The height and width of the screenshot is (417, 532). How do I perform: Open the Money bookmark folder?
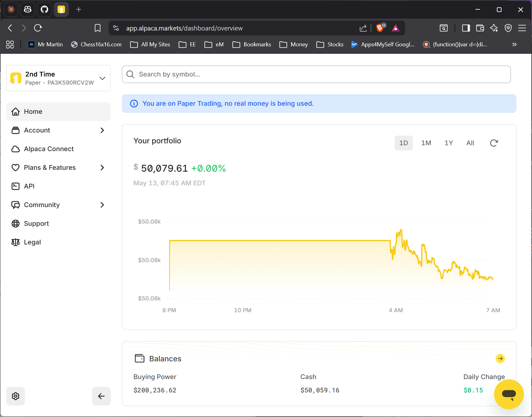[294, 44]
